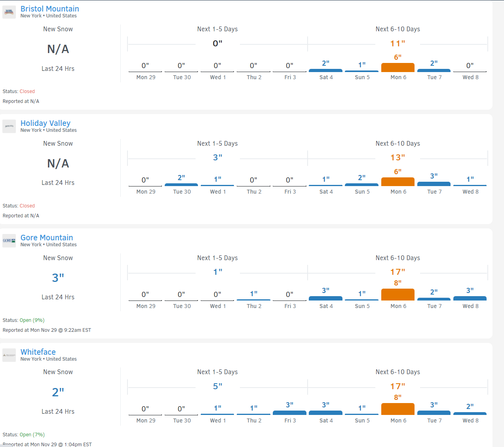
Task: Visit the Whiteface resort page
Action: (x=38, y=352)
